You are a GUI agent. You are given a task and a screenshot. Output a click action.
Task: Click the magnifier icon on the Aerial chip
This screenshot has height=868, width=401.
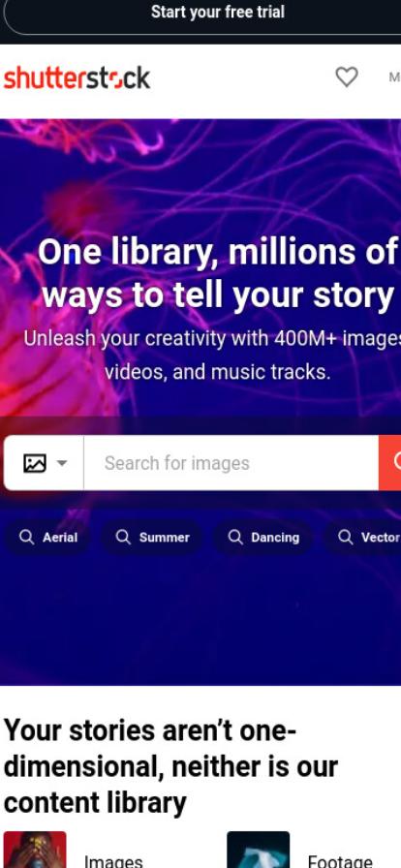click(x=26, y=537)
